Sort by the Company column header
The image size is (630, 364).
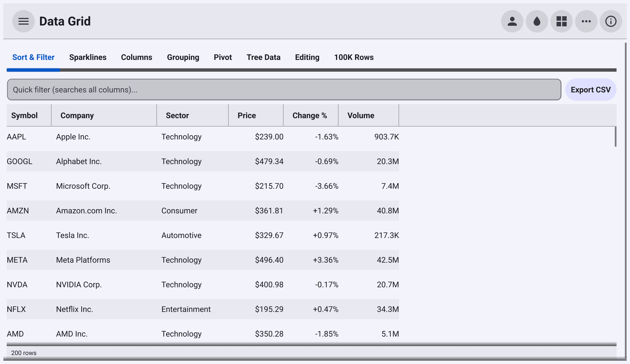coord(104,115)
